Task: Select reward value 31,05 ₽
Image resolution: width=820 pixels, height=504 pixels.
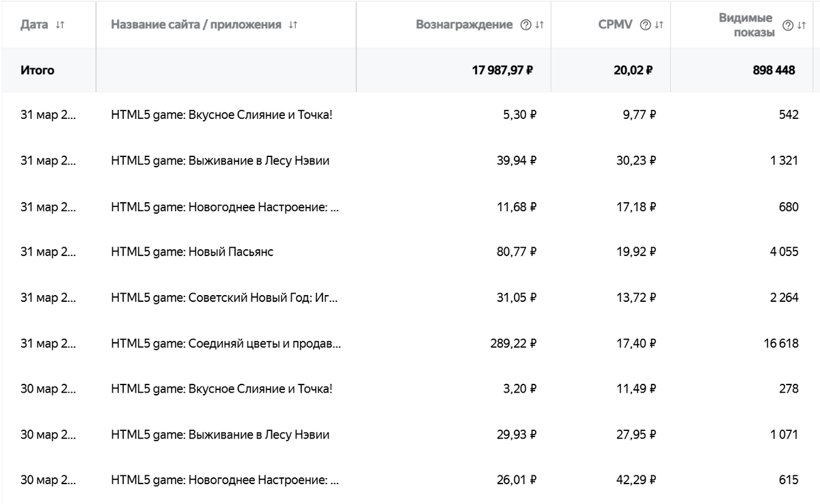Action: click(517, 298)
